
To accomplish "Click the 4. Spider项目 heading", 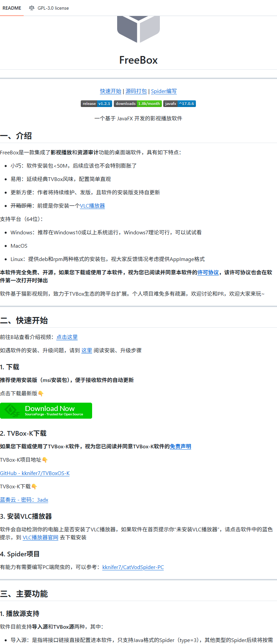I will [x=20, y=554].
